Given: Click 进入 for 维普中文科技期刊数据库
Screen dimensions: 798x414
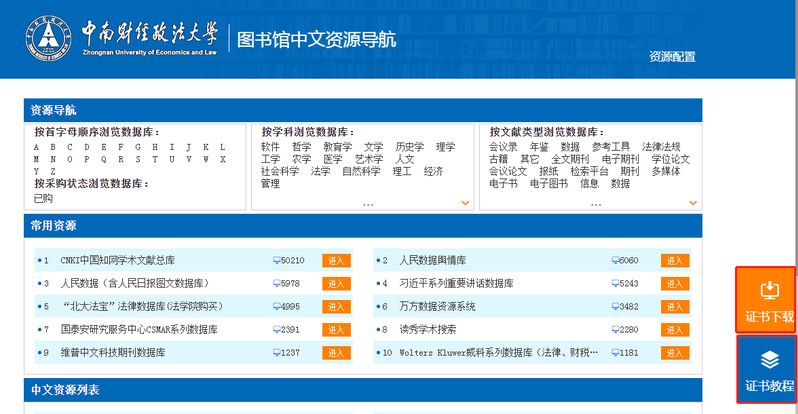Looking at the screenshot, I should [336, 352].
